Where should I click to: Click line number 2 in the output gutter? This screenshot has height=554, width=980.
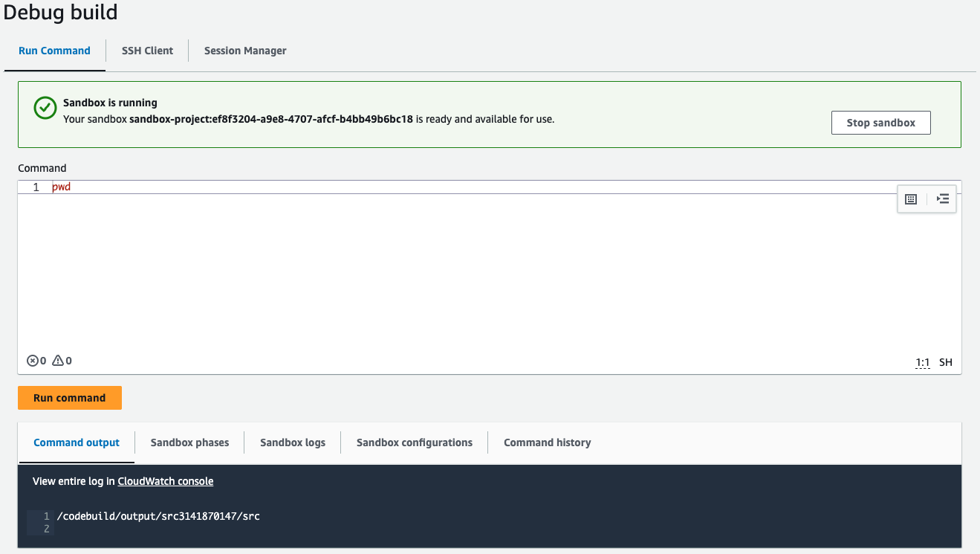click(x=47, y=527)
